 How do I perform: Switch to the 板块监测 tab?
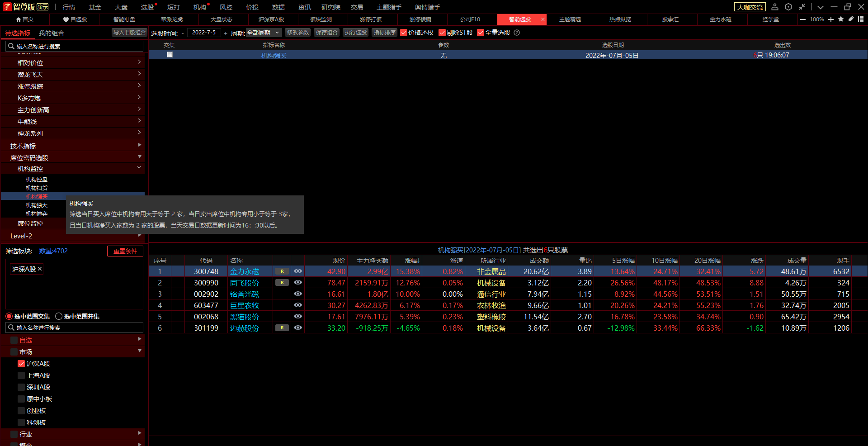tap(321, 19)
